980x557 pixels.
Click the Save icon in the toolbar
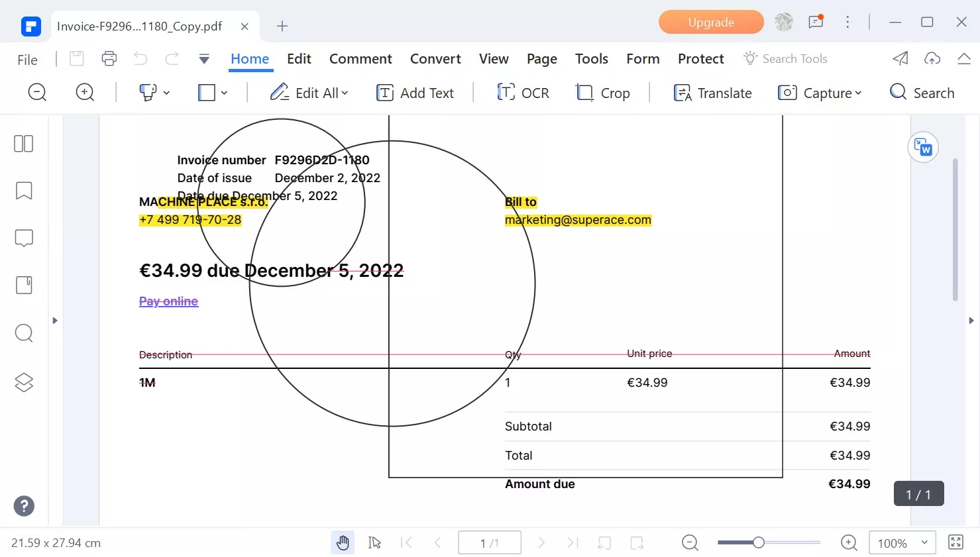77,59
